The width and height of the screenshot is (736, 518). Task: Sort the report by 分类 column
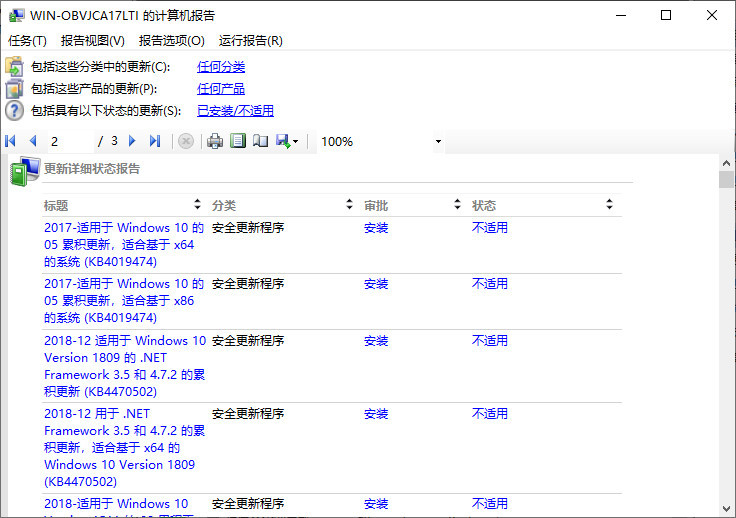pyautogui.click(x=349, y=205)
